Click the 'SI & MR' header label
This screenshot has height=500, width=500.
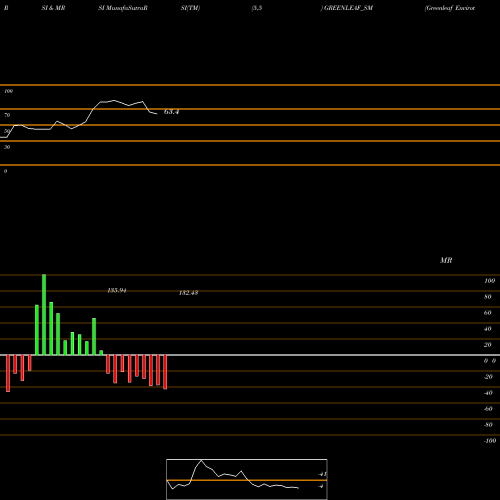[53, 8]
